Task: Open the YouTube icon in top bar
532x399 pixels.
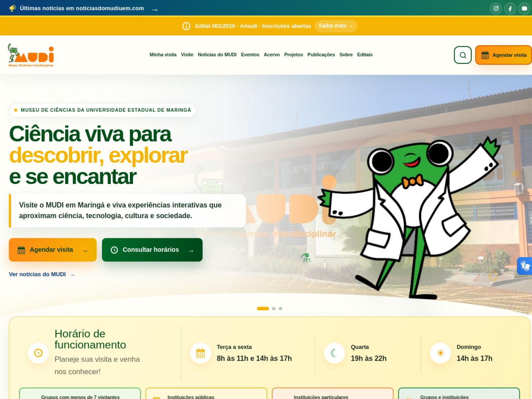Action: 524,8
